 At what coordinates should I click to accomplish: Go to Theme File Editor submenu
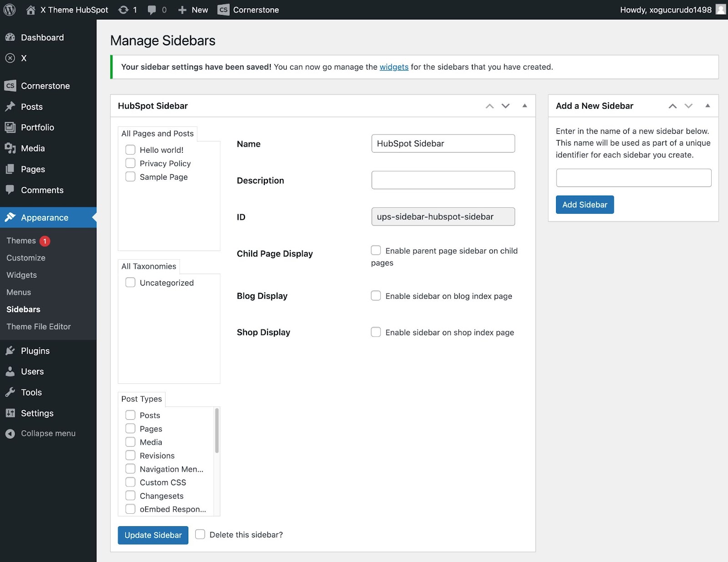(x=39, y=326)
